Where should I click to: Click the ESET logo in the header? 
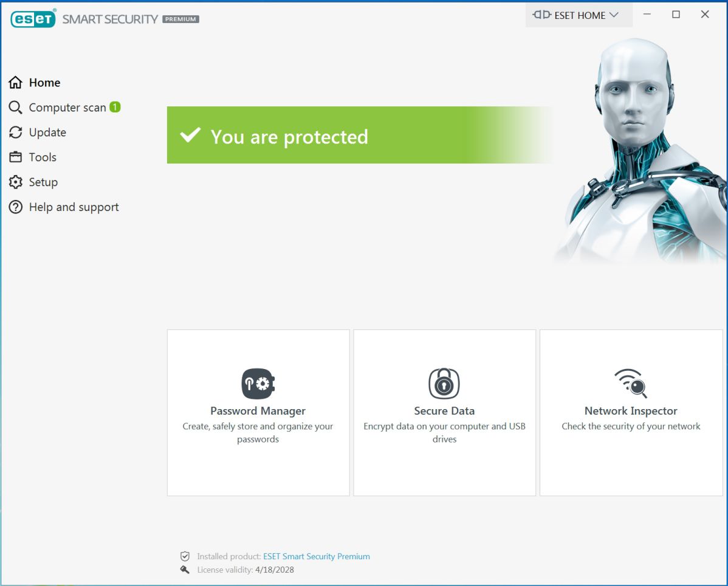(x=33, y=19)
